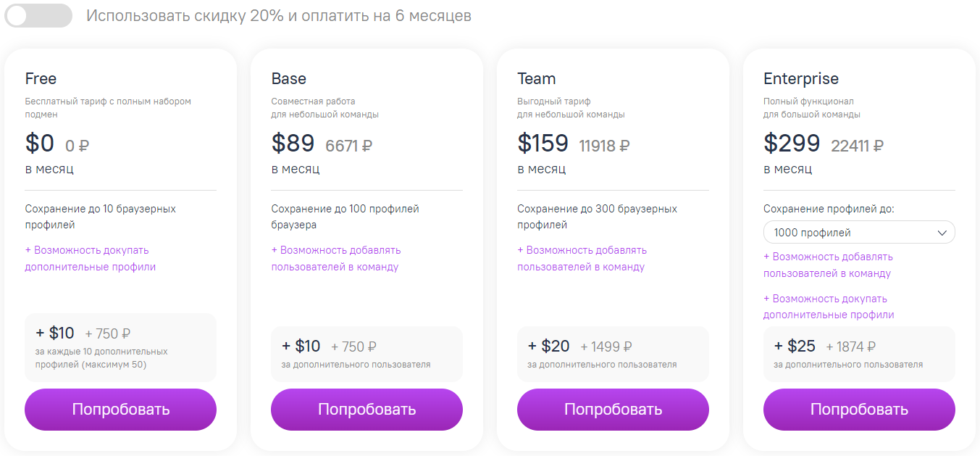980x456 pixels.
Task: Select the Enterprise plan title
Action: click(800, 78)
